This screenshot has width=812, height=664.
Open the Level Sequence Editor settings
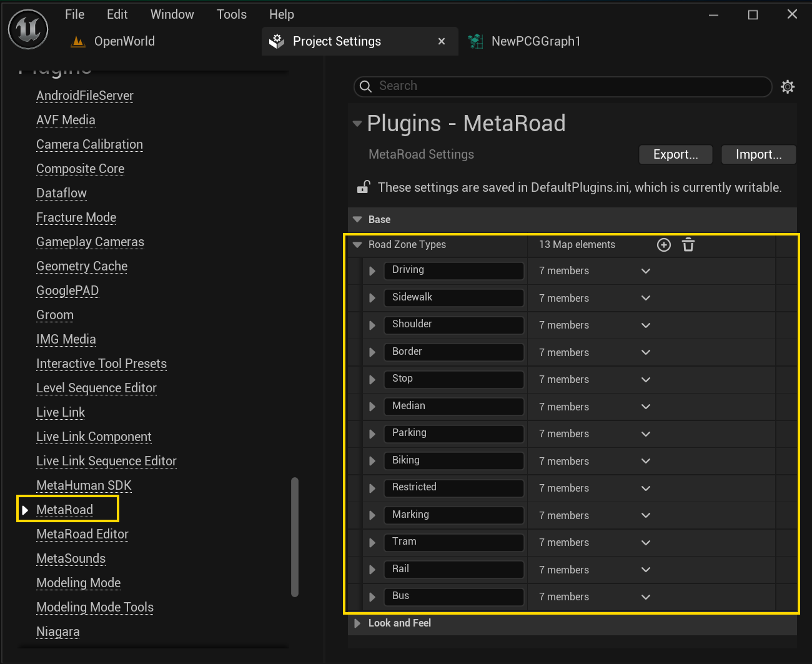pyautogui.click(x=96, y=388)
